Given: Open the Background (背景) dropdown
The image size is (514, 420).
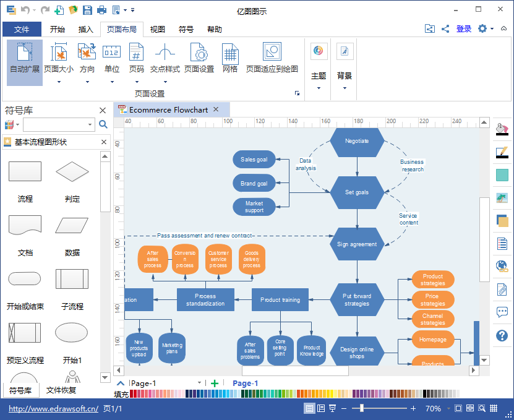Looking at the screenshot, I should click(345, 67).
